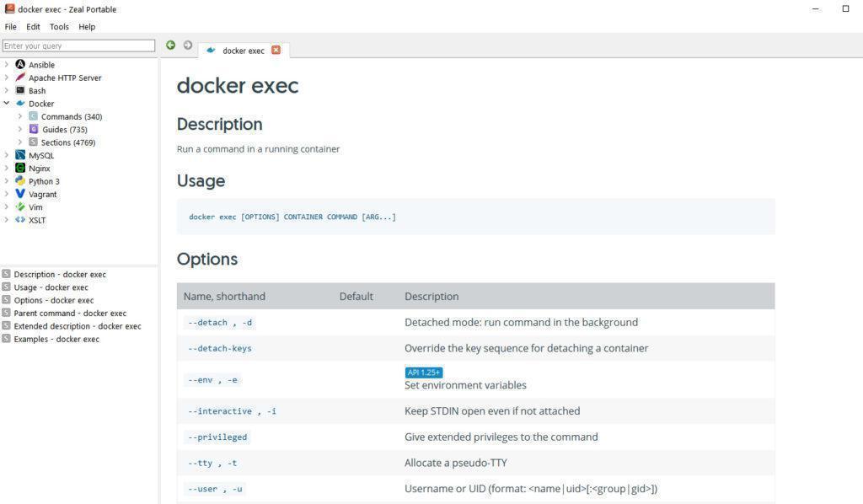Click the --detach , -d option cell
Image resolution: width=863 pixels, height=504 pixels.
point(220,323)
